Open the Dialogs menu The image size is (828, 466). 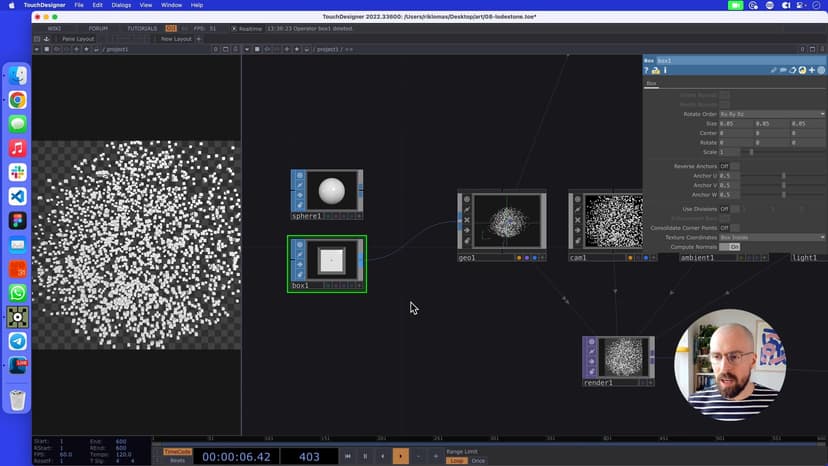(x=121, y=5)
